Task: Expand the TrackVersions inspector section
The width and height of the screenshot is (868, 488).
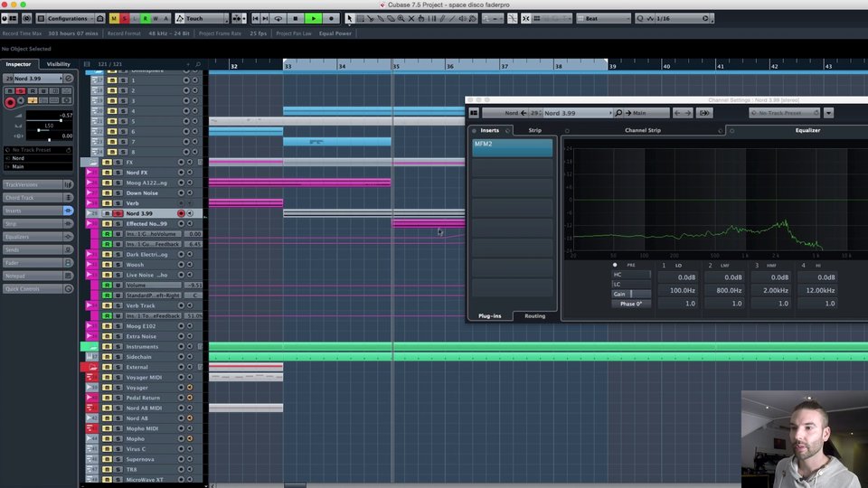Action: click(x=38, y=184)
